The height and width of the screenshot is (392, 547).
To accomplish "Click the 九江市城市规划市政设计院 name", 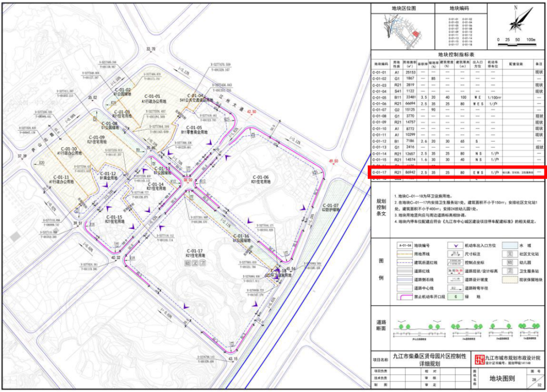I will [513, 358].
